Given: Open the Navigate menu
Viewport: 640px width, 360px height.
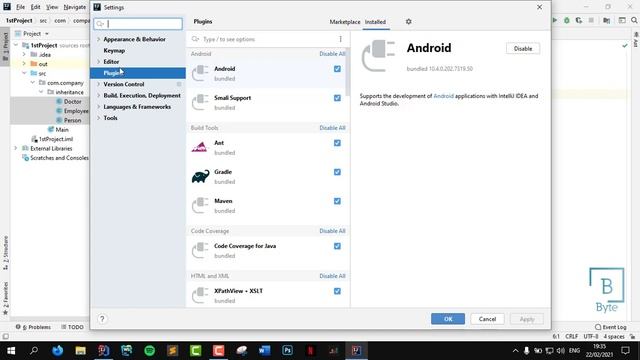Looking at the screenshot, I should pyautogui.click(x=75, y=7).
